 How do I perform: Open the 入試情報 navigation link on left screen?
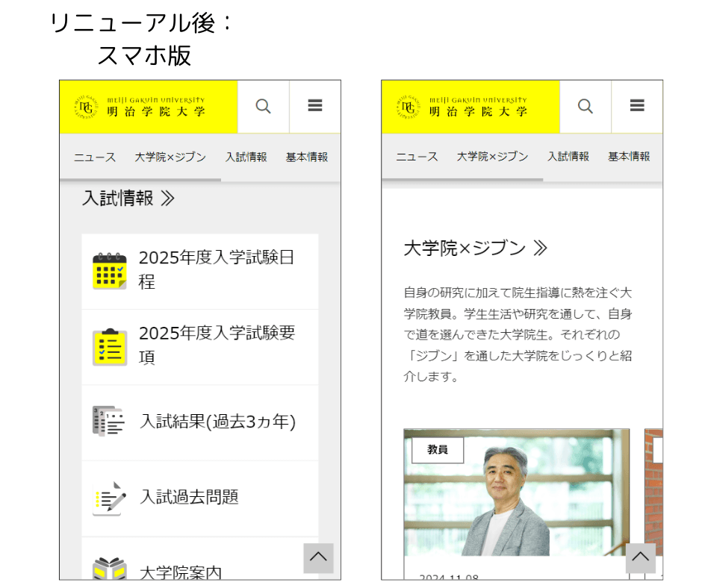point(246,157)
